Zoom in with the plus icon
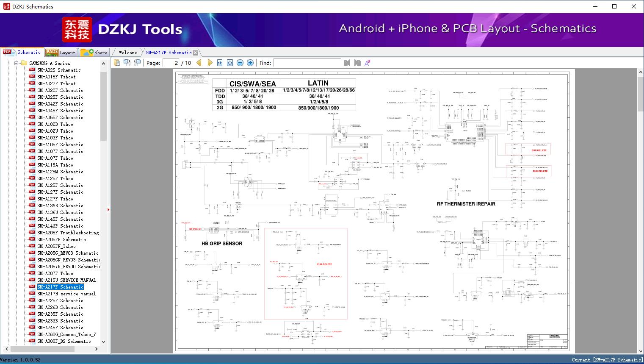Image resolution: width=644 pixels, height=364 pixels. (250, 63)
